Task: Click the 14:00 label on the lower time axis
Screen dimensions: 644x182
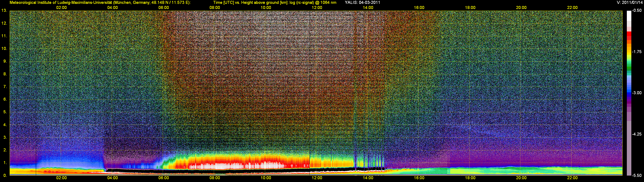Action: coord(368,178)
